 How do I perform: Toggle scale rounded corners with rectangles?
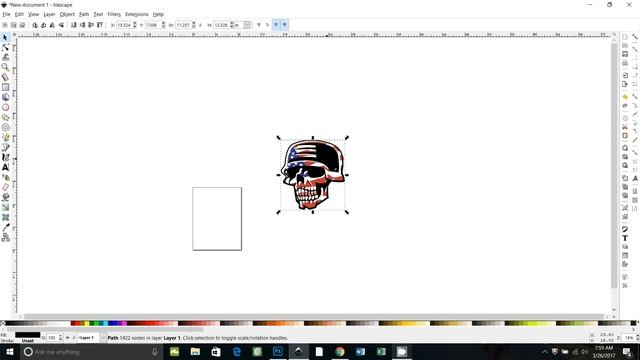pyautogui.click(x=267, y=25)
